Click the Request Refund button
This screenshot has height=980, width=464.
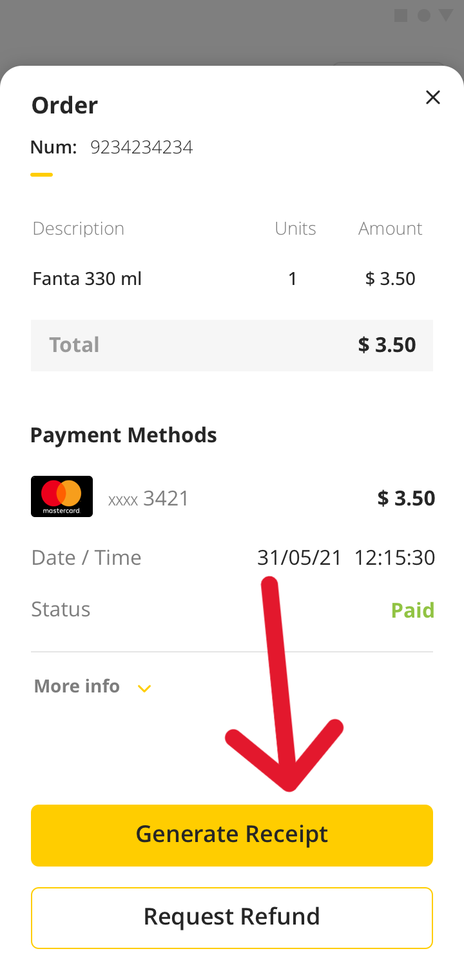pos(232,918)
